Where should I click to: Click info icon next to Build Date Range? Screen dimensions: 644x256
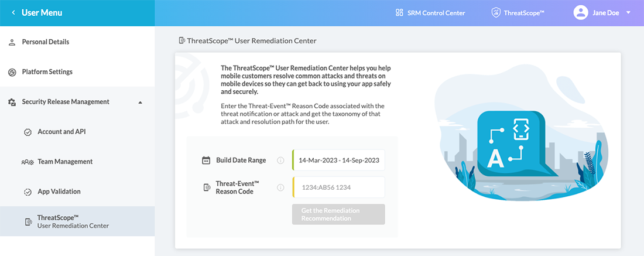tap(280, 161)
